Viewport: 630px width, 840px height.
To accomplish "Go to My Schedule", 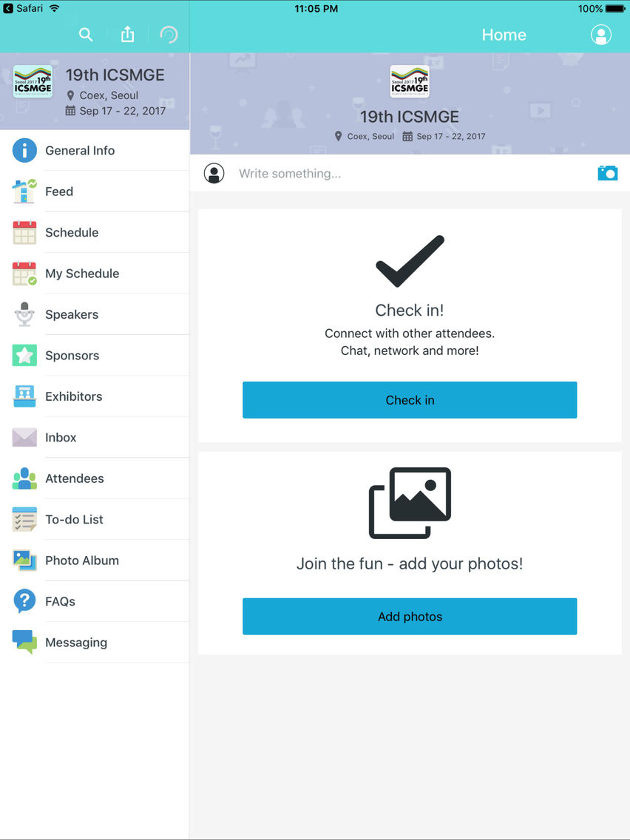I will pos(95,273).
